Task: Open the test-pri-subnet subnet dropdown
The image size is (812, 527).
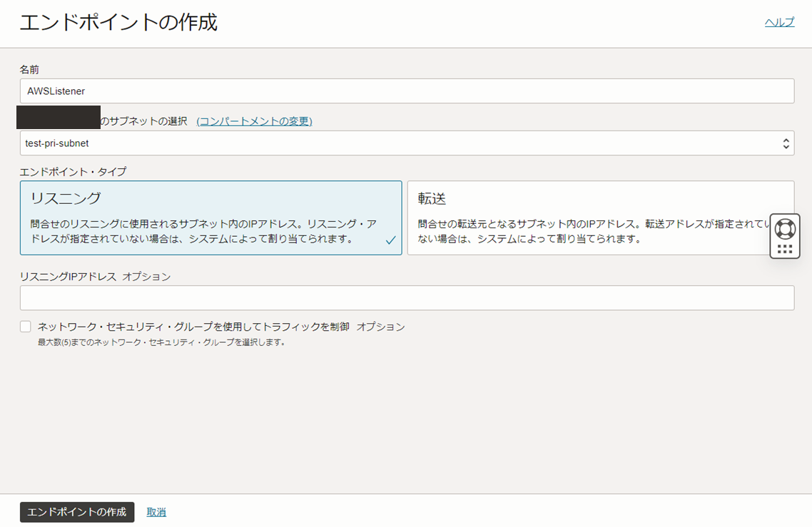Action: [x=407, y=143]
